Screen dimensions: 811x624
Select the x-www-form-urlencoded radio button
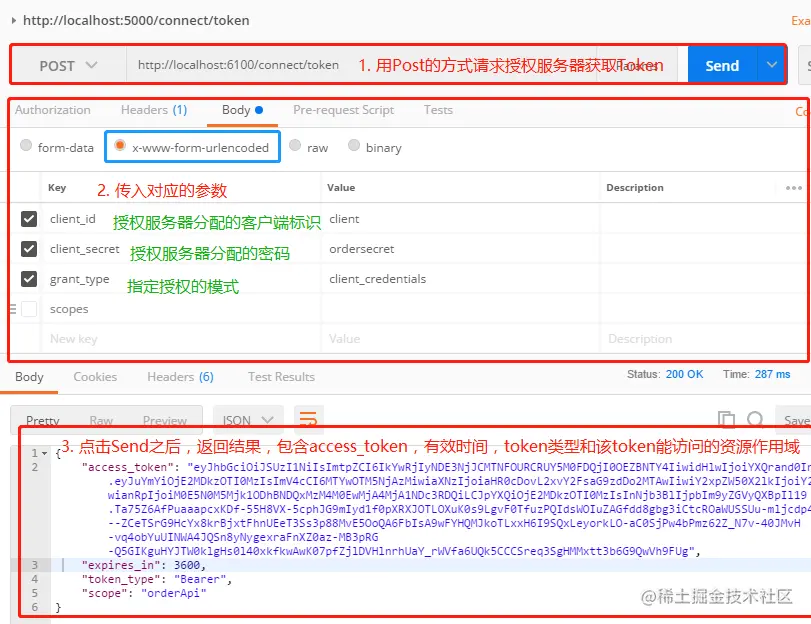click(120, 145)
